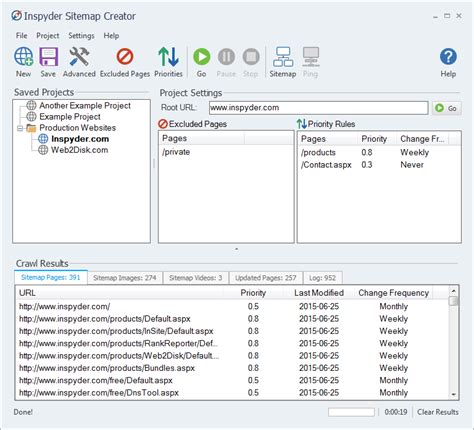Screen dimensions: 474x430
Task: Click the Root URL input field
Action: coord(318,108)
